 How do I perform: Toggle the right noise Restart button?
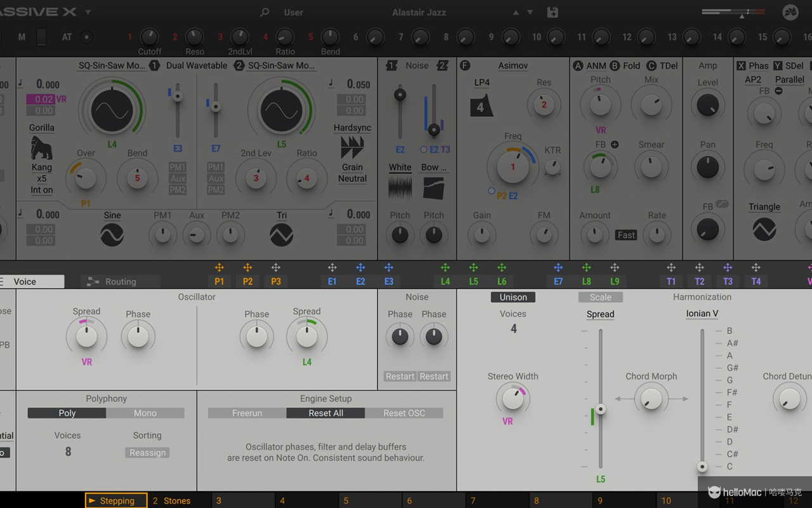pos(434,377)
